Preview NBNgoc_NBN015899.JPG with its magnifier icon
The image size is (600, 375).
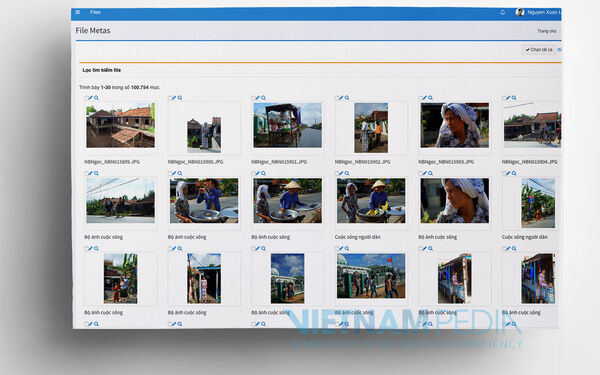pos(96,98)
